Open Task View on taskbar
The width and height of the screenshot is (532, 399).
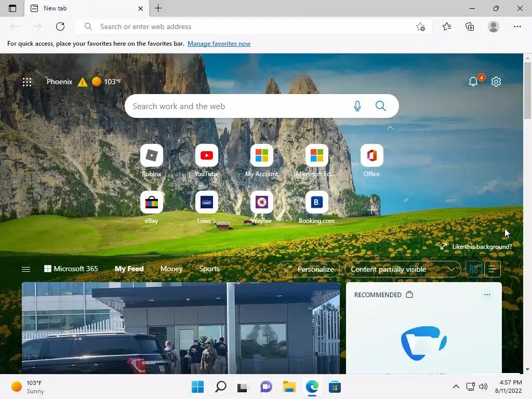click(242, 387)
